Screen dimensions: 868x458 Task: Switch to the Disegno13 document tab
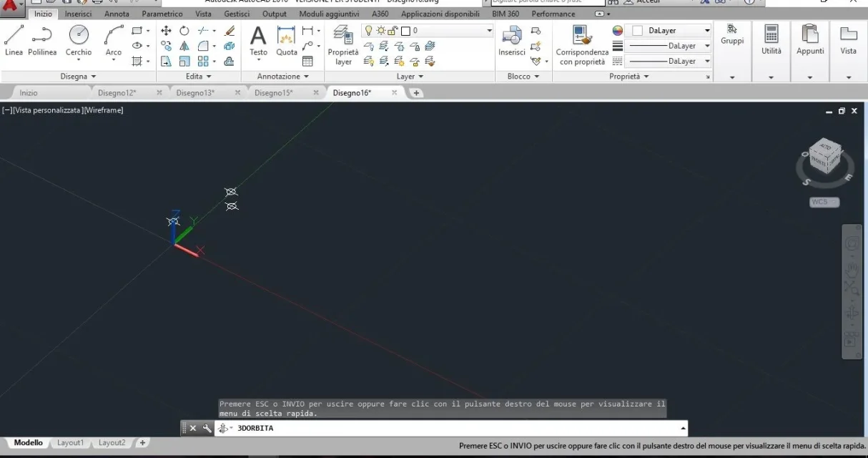click(x=195, y=93)
